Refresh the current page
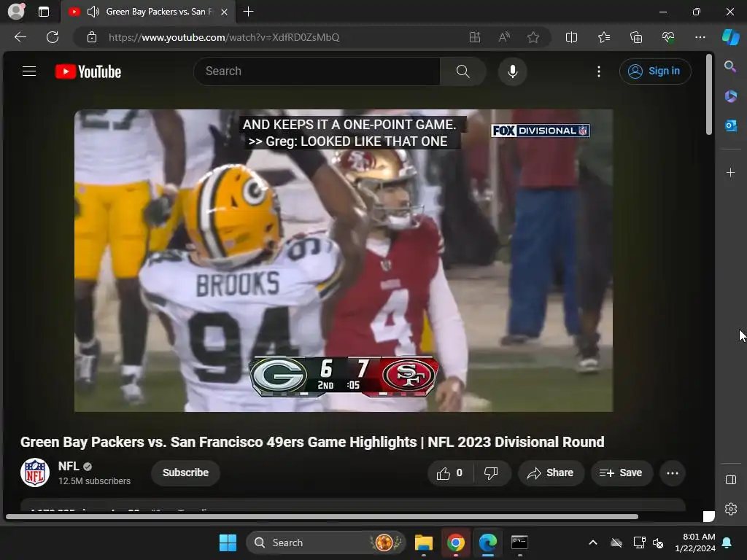 [x=53, y=37]
